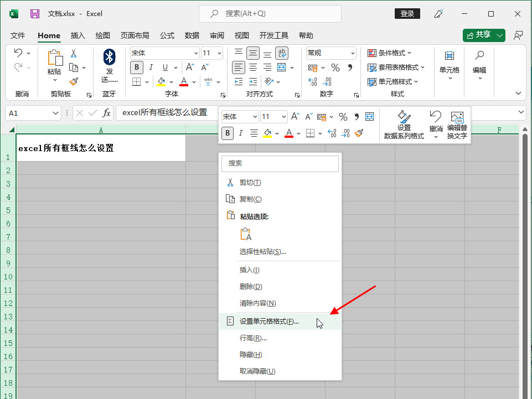This screenshot has height=399, width=532.
Task: Select the format painter brush in ribbon
Action: [73, 81]
